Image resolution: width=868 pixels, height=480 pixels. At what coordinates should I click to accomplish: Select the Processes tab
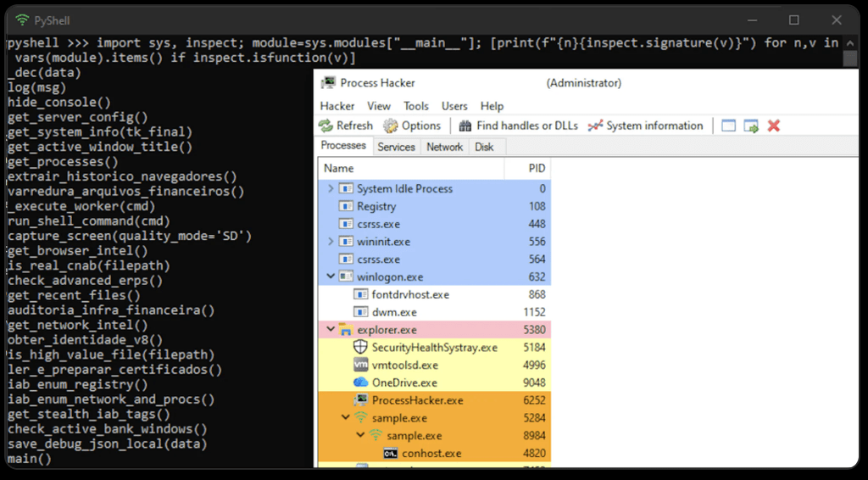pyautogui.click(x=343, y=145)
